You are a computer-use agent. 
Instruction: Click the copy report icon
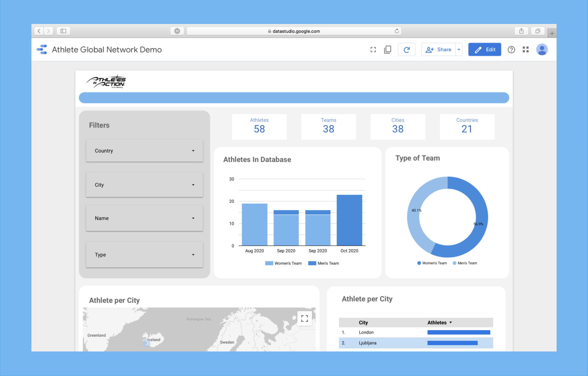click(x=387, y=50)
